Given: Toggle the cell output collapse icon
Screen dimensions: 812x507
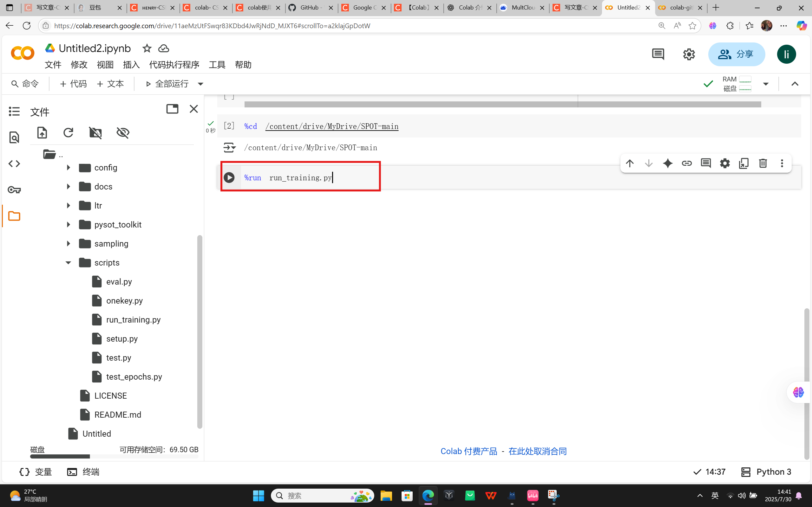Looking at the screenshot, I should pyautogui.click(x=230, y=148).
